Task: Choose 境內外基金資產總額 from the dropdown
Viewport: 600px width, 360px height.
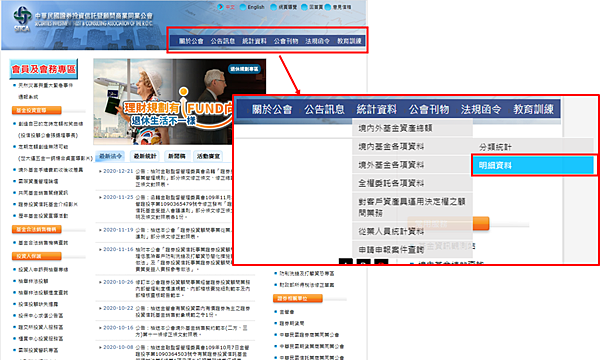Action: pyautogui.click(x=412, y=128)
